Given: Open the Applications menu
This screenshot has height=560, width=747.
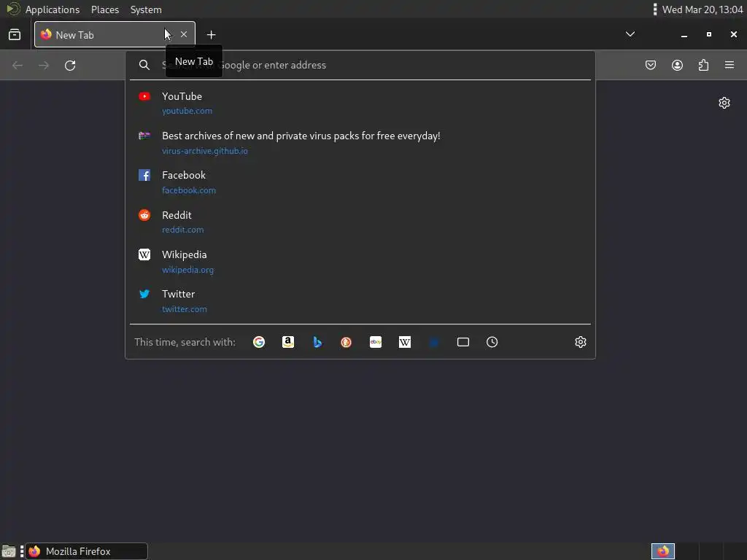Looking at the screenshot, I should pyautogui.click(x=53, y=9).
